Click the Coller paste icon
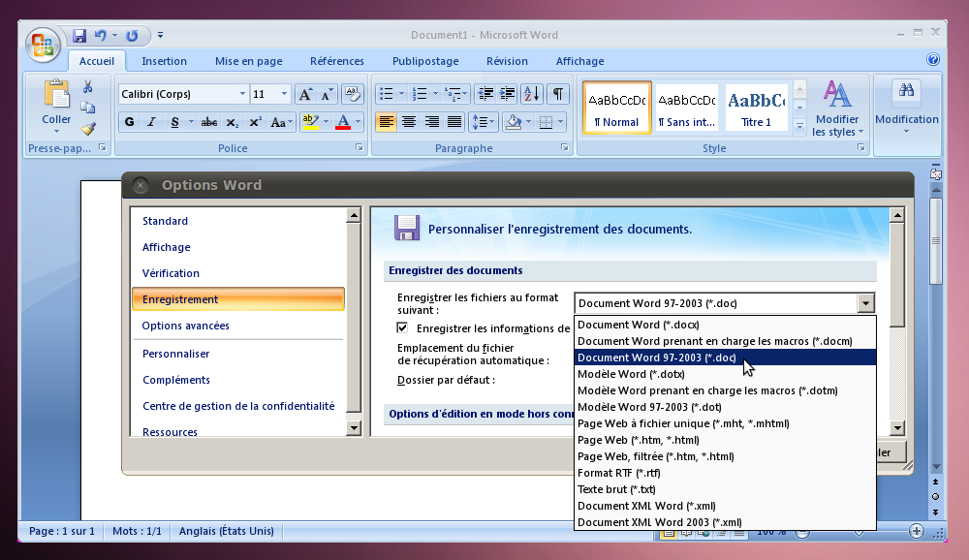The width and height of the screenshot is (969, 560). [x=56, y=95]
